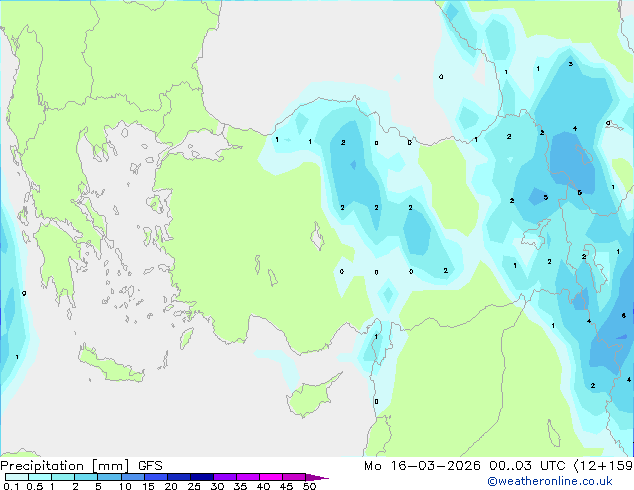
Task: Select the swatch between 45 and 50
Action: [294, 477]
